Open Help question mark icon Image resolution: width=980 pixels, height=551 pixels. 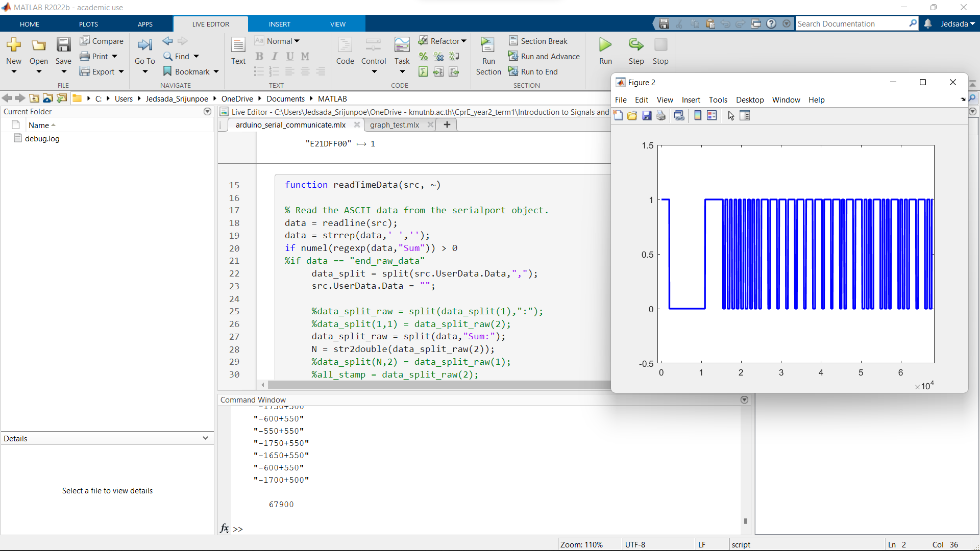tap(771, 23)
